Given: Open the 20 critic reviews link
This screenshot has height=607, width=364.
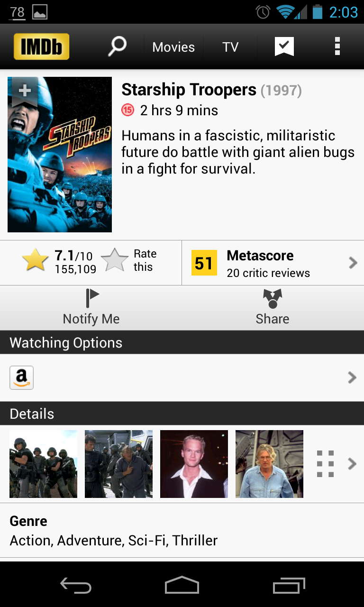Looking at the screenshot, I should [268, 273].
